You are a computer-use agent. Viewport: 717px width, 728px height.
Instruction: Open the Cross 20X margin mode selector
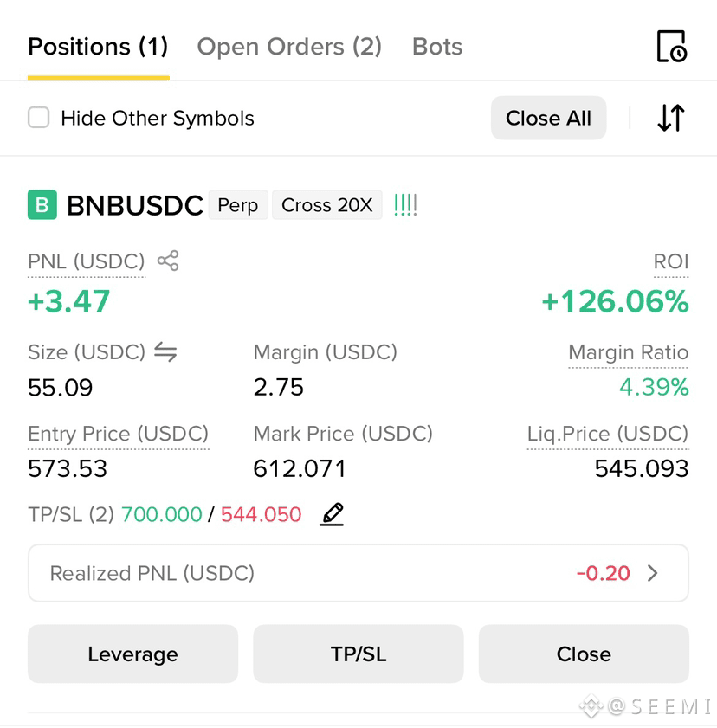point(327,205)
